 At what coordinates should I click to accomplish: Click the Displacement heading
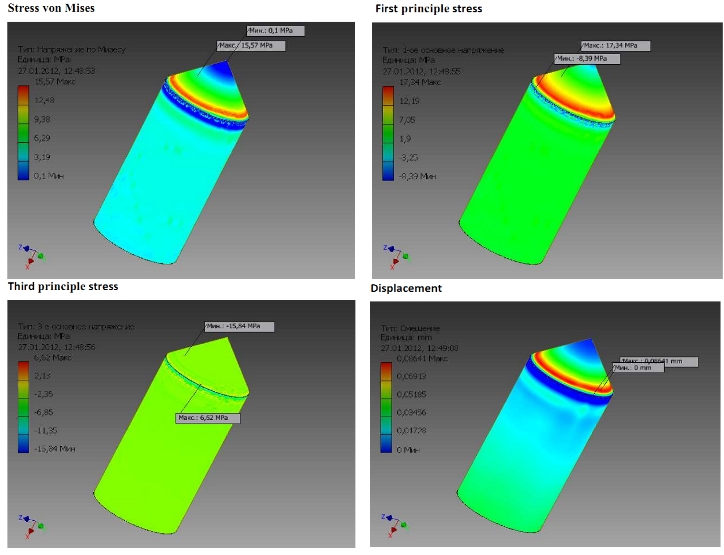pos(406,288)
